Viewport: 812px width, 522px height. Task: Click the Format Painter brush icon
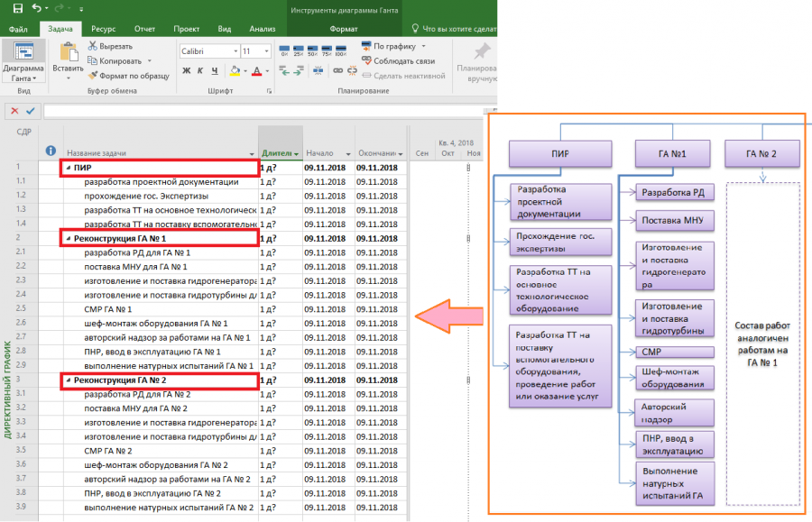pos(93,76)
